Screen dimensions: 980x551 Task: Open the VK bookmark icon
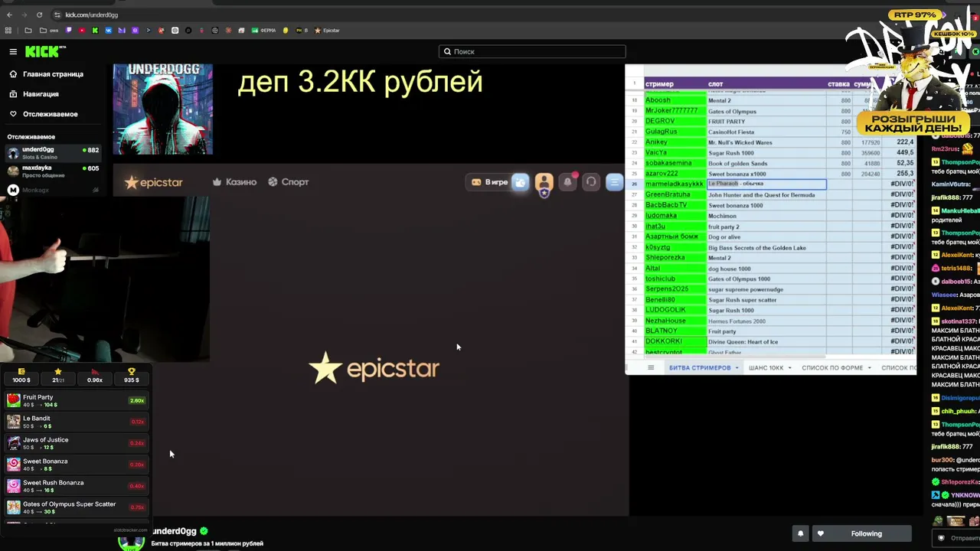108,31
